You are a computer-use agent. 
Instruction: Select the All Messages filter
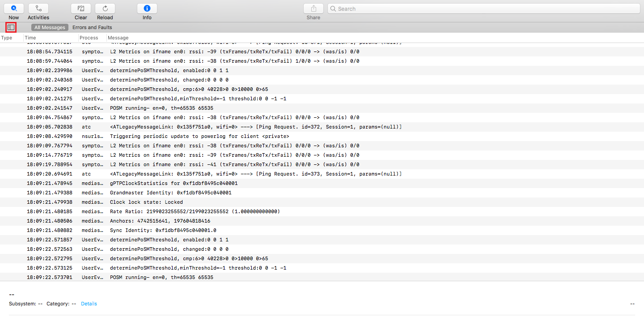(x=50, y=27)
